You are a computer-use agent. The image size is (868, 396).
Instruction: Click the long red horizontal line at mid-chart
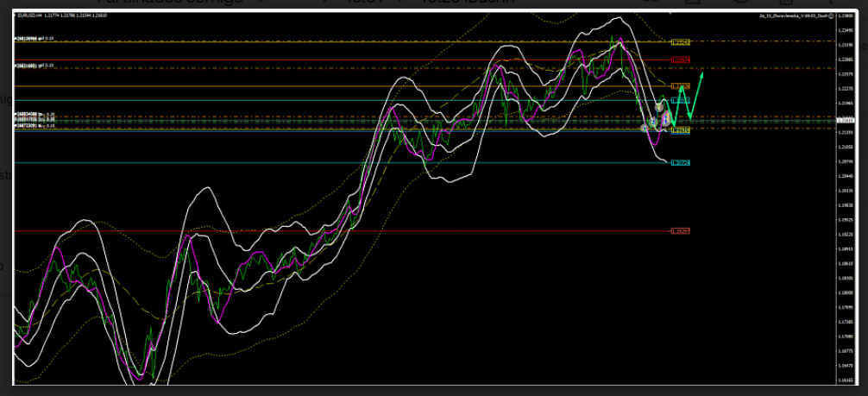[345, 231]
